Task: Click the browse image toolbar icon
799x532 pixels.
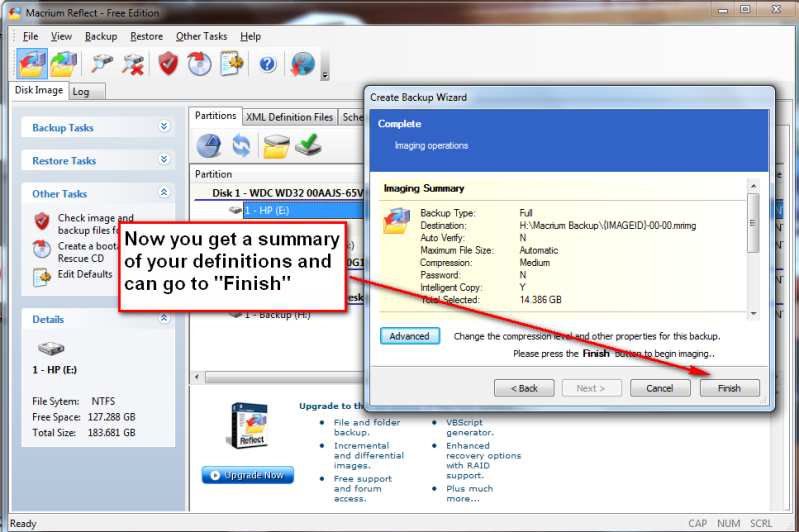Action: click(x=102, y=64)
